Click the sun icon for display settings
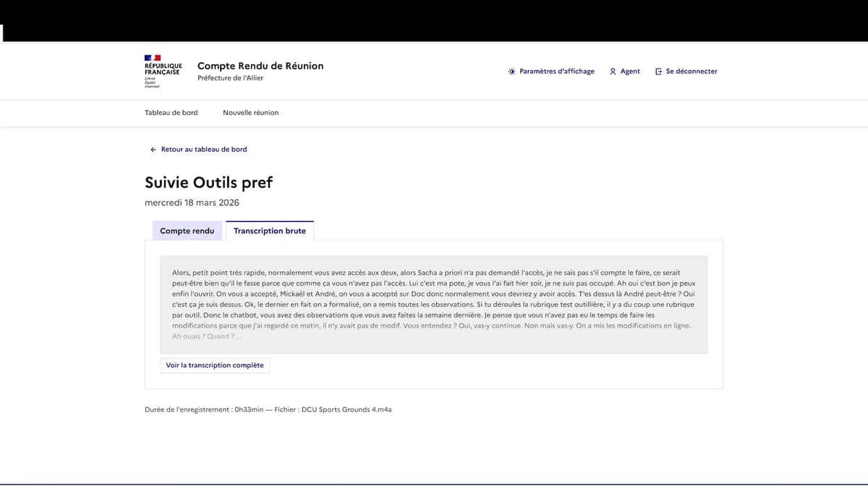 click(512, 72)
